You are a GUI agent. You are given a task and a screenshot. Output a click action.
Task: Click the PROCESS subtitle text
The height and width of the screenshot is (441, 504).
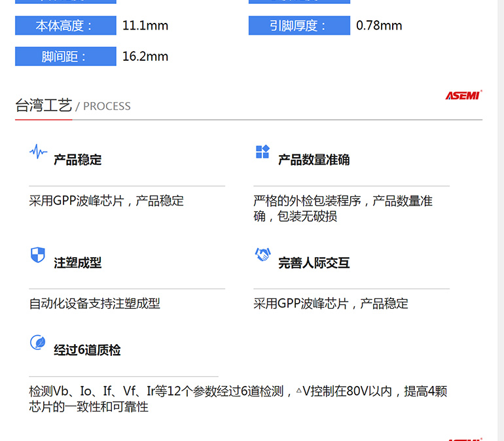click(x=107, y=107)
